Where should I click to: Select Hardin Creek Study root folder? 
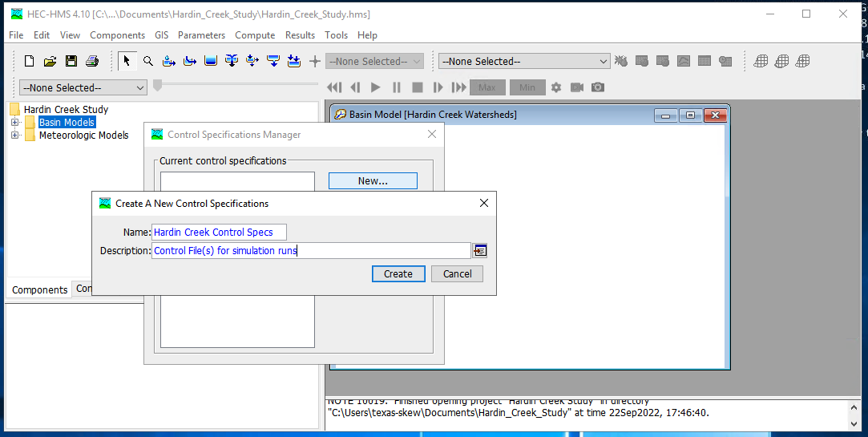pyautogui.click(x=66, y=109)
